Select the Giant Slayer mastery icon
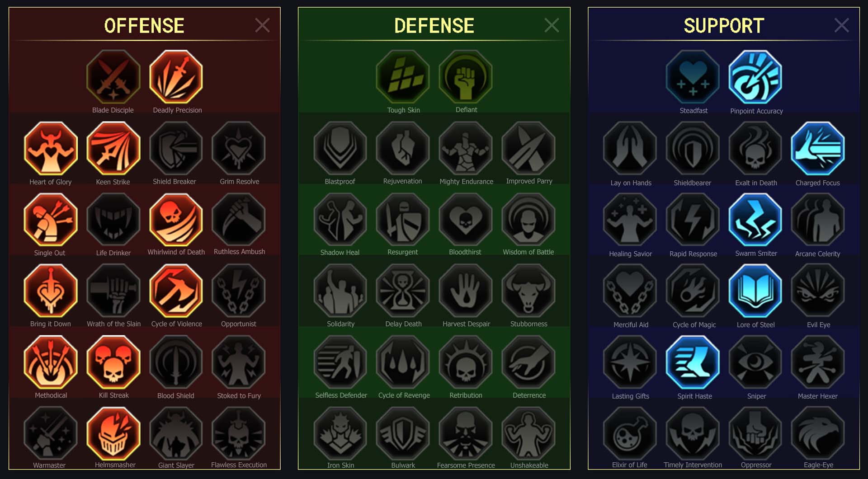868x479 pixels. [x=176, y=433]
